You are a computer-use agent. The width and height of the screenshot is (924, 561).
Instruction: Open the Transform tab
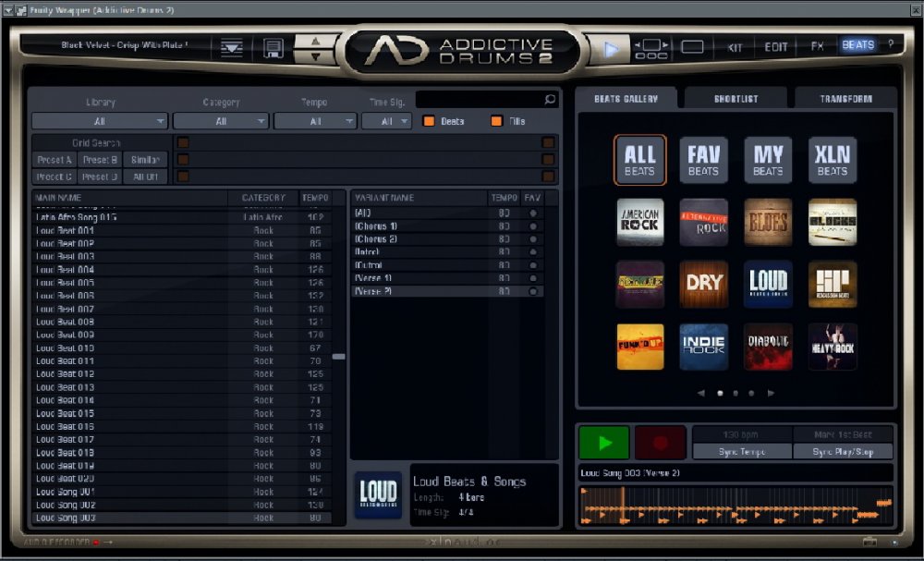tap(845, 98)
